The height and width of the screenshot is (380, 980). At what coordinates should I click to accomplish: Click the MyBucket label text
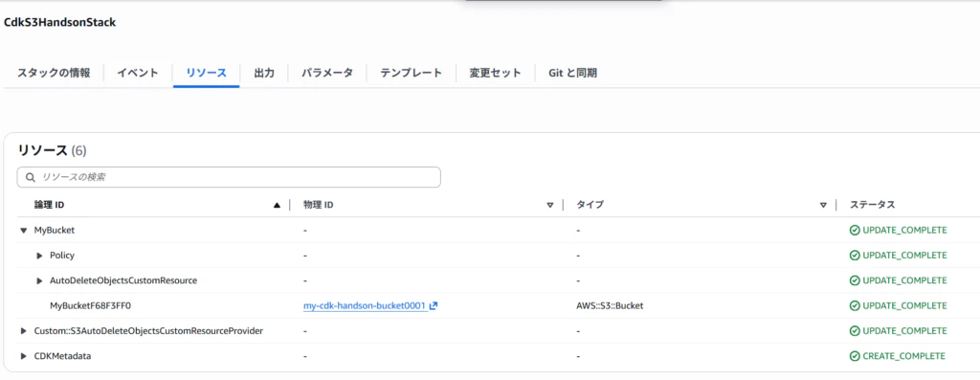coord(55,230)
